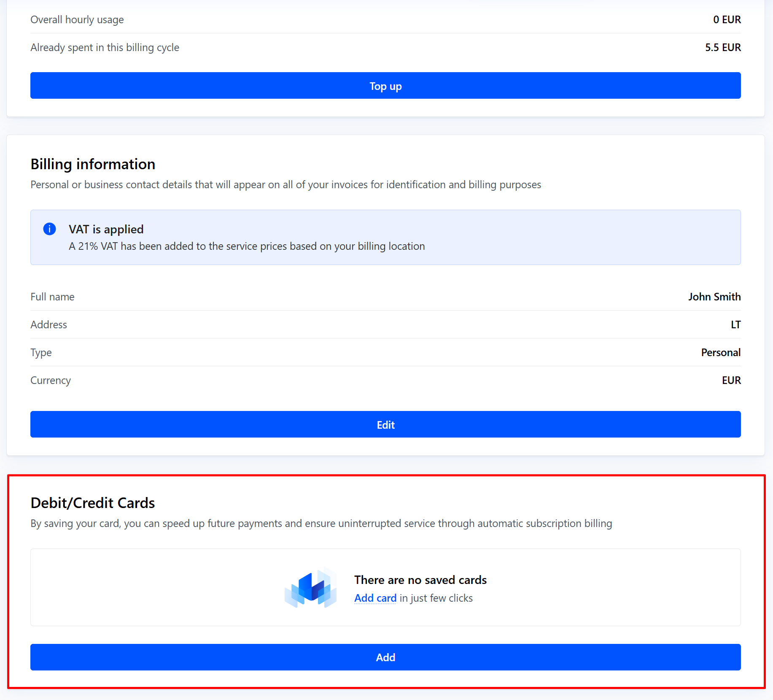
Task: Open the Add card link
Action: coord(375,598)
